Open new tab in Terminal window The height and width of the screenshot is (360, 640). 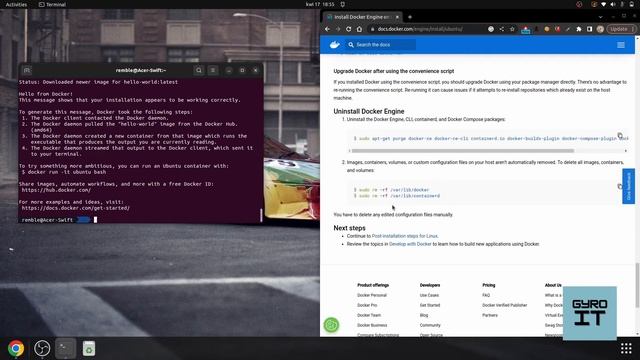pyautogui.click(x=27, y=70)
